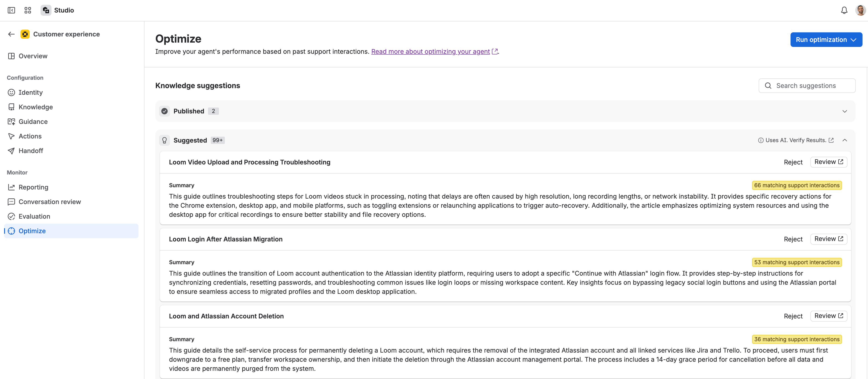Click the Uses AI. Verify Results. link
This screenshot has width=868, height=379.
796,140
